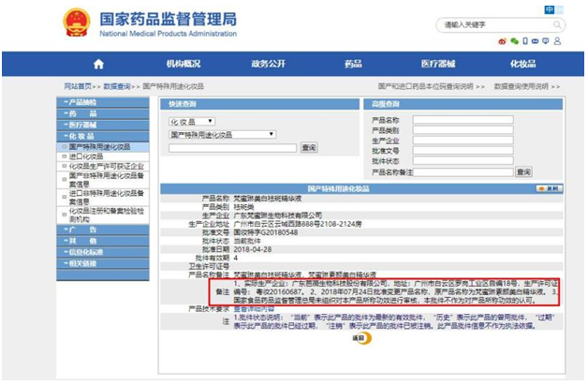The width and height of the screenshot is (588, 386).
Task: Open the 药品 navigation menu
Action: [353, 64]
